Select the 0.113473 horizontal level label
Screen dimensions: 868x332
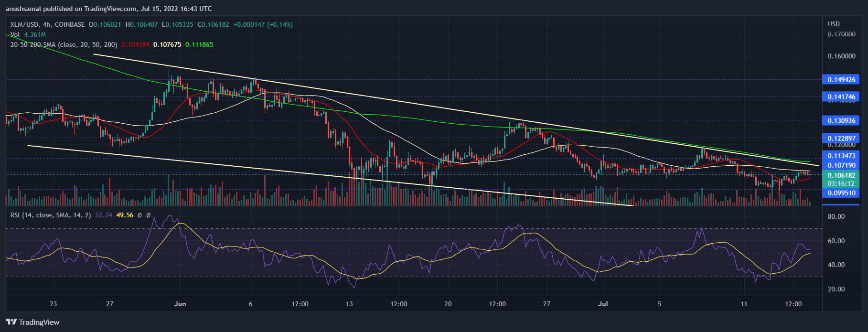click(841, 156)
